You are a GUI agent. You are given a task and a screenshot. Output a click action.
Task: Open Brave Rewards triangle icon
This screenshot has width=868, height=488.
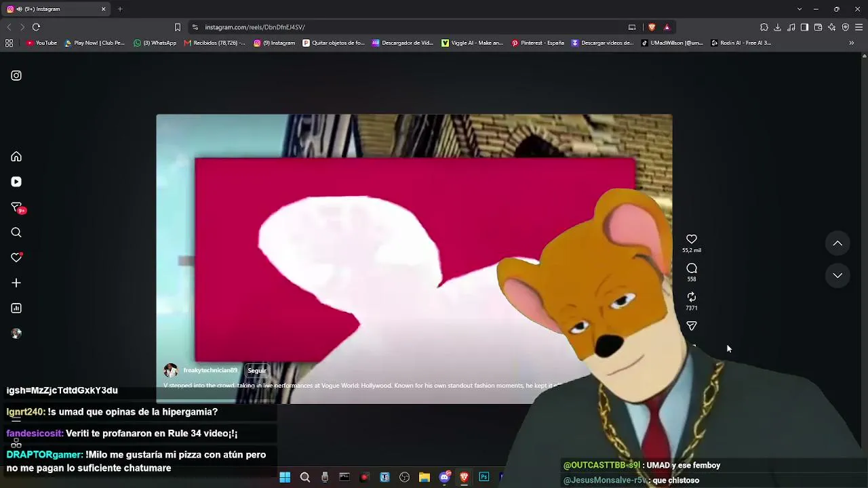pos(667,27)
